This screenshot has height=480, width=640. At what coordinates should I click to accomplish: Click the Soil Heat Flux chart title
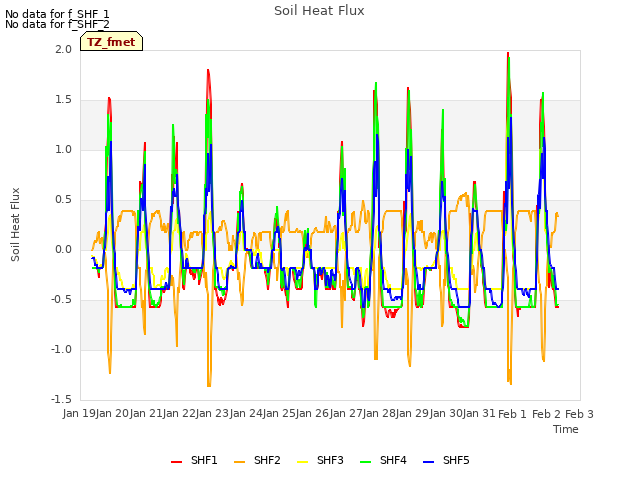tap(319, 11)
